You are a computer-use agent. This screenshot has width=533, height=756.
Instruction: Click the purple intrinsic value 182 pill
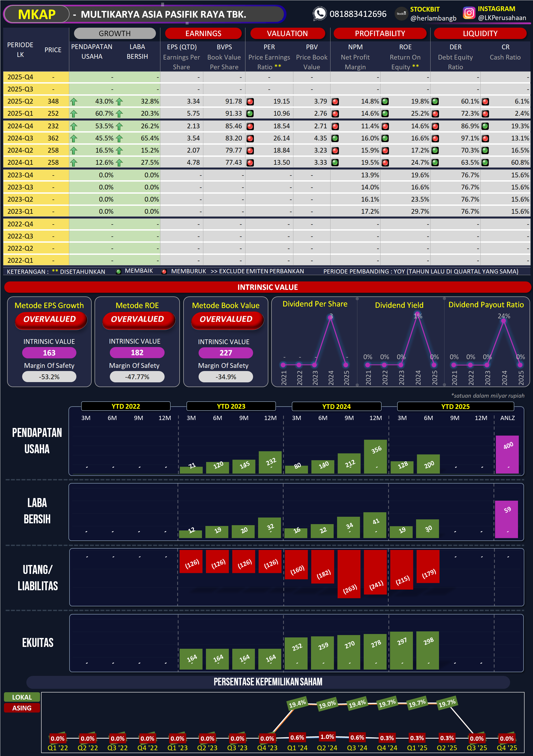click(137, 352)
